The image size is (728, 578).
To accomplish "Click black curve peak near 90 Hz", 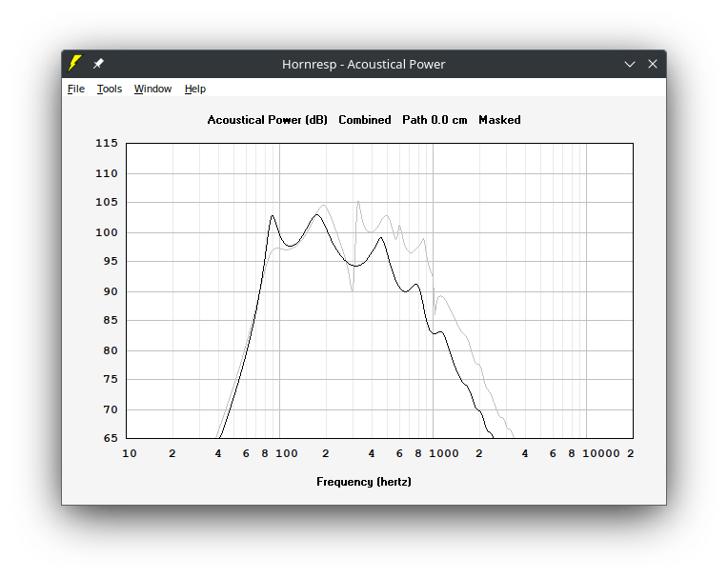I will 273,216.
